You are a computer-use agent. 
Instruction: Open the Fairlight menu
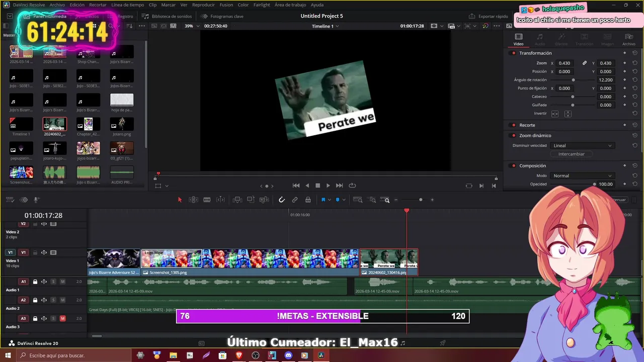262,5
